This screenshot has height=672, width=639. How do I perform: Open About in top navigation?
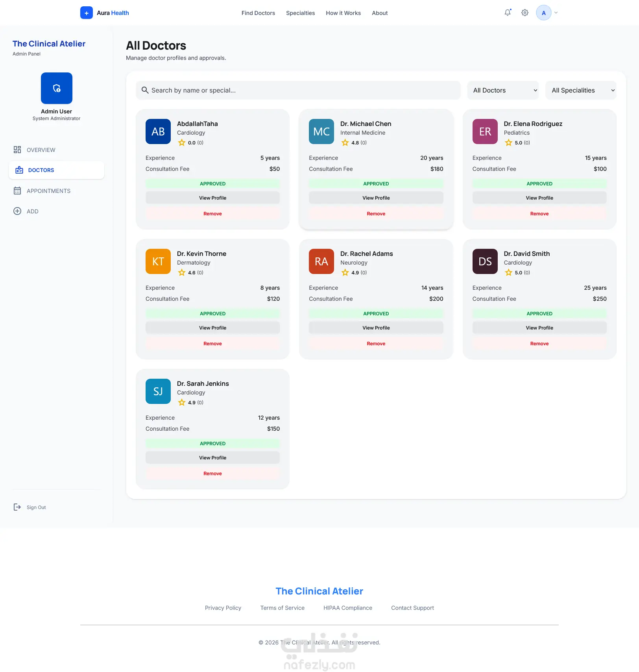pyautogui.click(x=380, y=13)
